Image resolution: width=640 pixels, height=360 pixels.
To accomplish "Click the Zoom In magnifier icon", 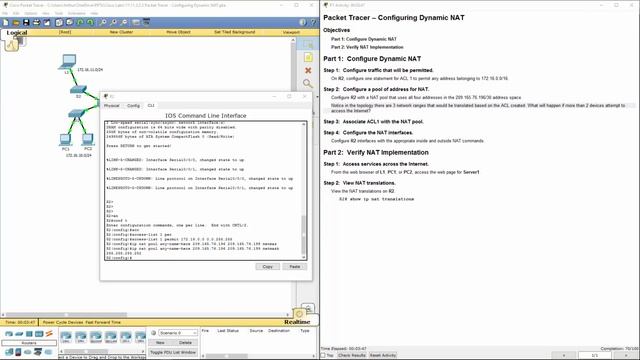I will [x=103, y=22].
